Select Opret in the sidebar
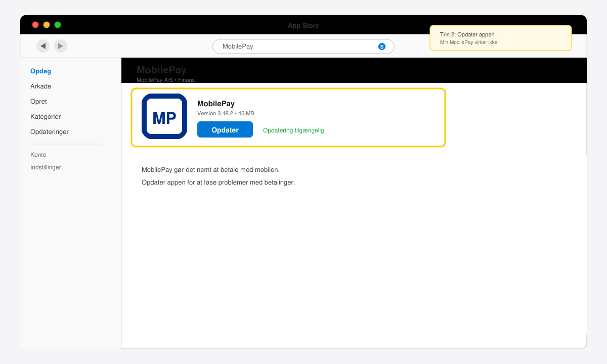Image resolution: width=607 pixels, height=364 pixels. pyautogui.click(x=38, y=102)
